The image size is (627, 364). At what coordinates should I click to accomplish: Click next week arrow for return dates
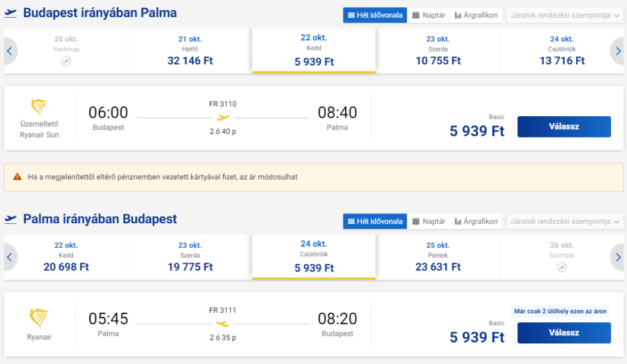618,258
